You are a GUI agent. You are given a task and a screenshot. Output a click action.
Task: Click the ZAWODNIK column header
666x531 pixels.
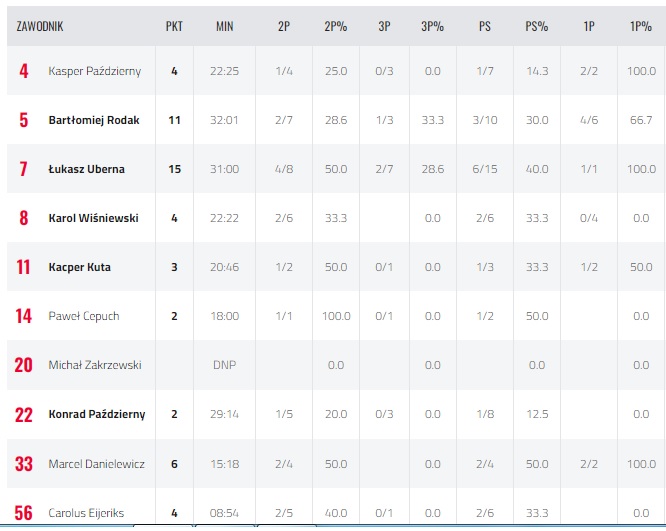click(x=40, y=26)
